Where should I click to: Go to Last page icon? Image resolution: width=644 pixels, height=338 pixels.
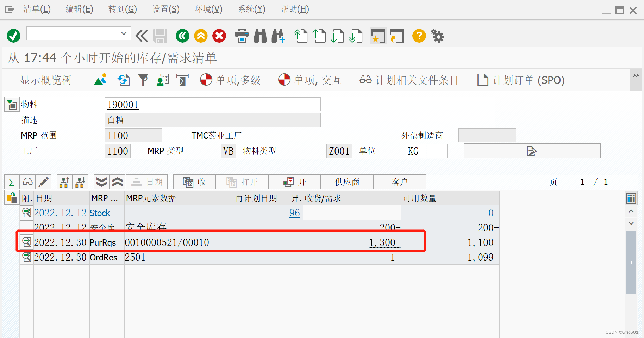pos(356,36)
